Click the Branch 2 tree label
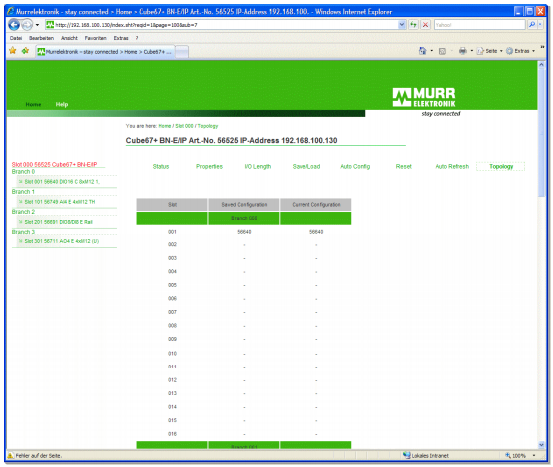The height and width of the screenshot is (467, 553). (x=23, y=212)
